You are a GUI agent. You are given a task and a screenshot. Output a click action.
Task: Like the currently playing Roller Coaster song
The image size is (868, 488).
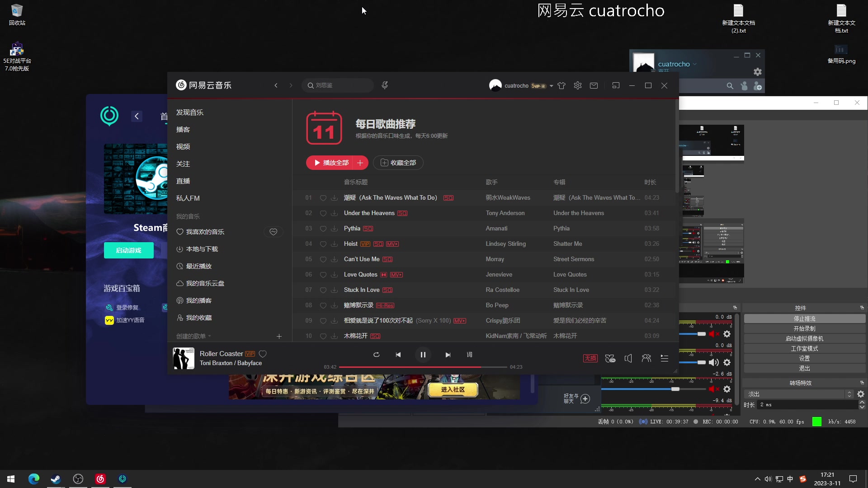coord(263,354)
